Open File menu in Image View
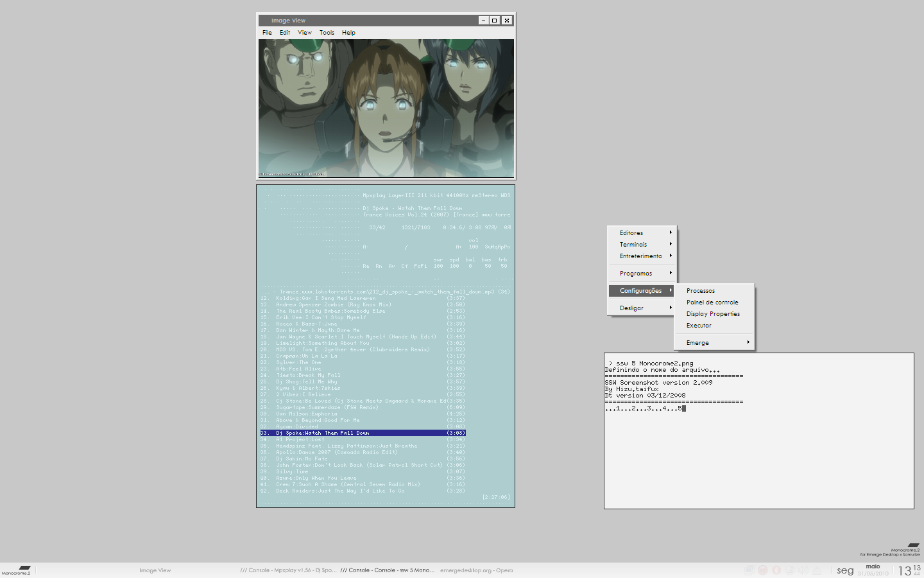The image size is (924, 578). [267, 32]
